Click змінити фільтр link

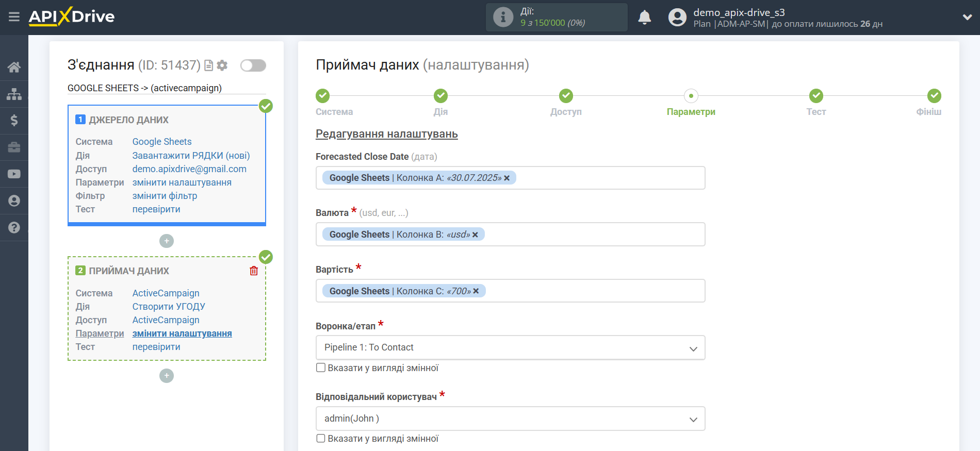click(x=165, y=196)
